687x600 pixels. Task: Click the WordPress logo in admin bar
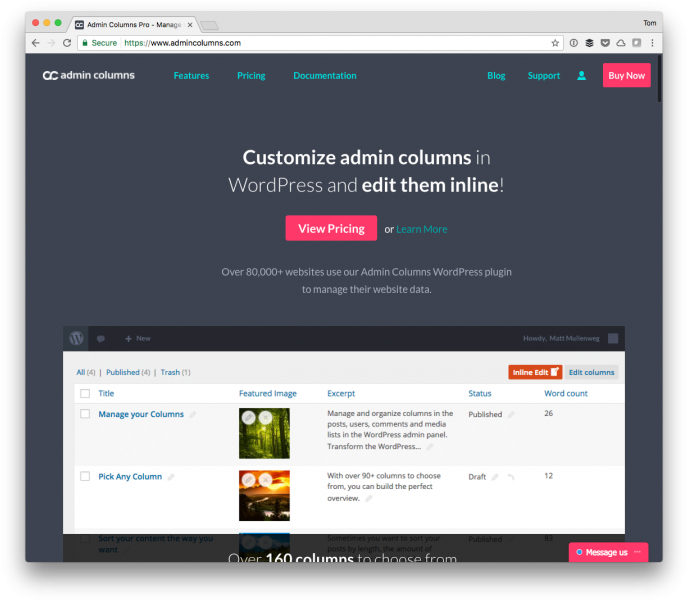tap(76, 338)
